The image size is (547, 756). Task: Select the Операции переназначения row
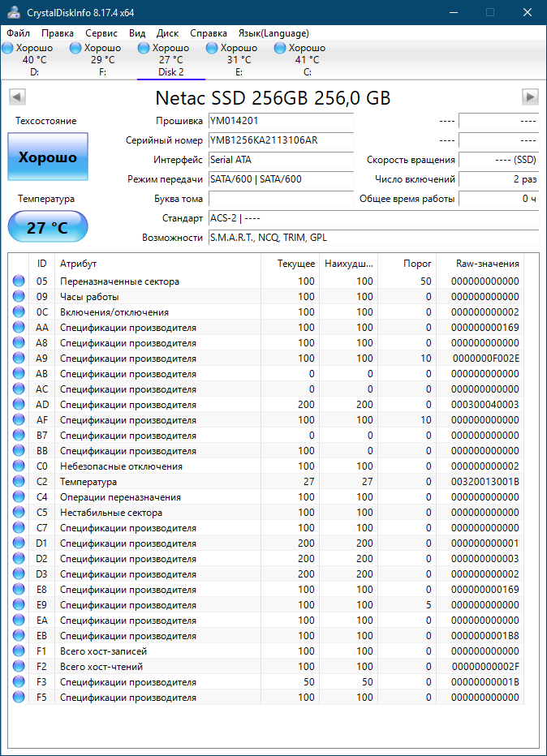click(266, 496)
